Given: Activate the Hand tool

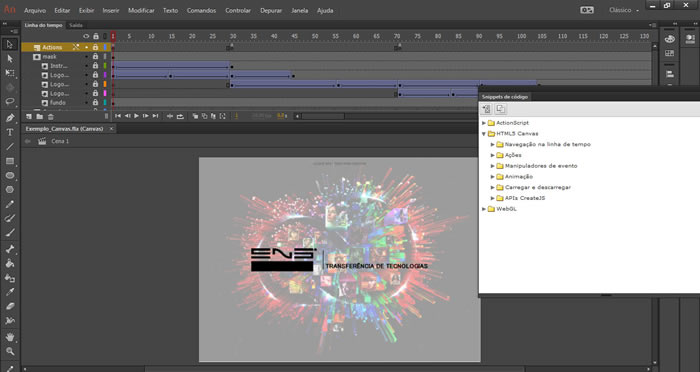Looking at the screenshot, I should coord(10,337).
